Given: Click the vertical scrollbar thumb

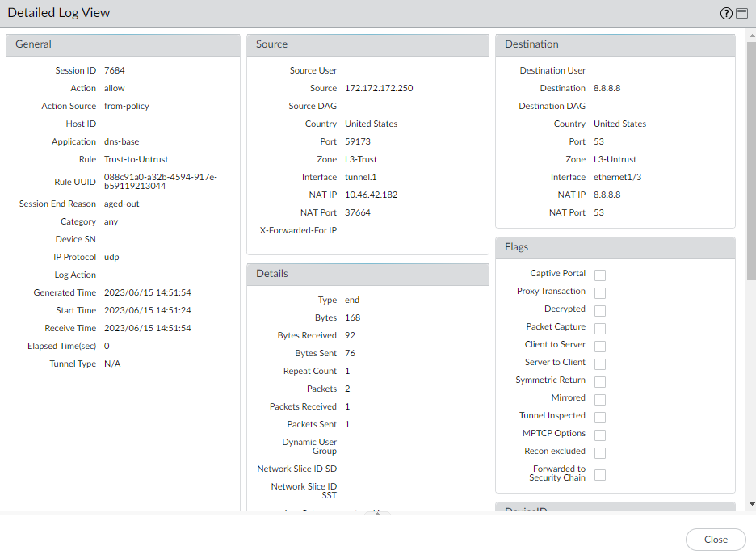Looking at the screenshot, I should pos(751,162).
